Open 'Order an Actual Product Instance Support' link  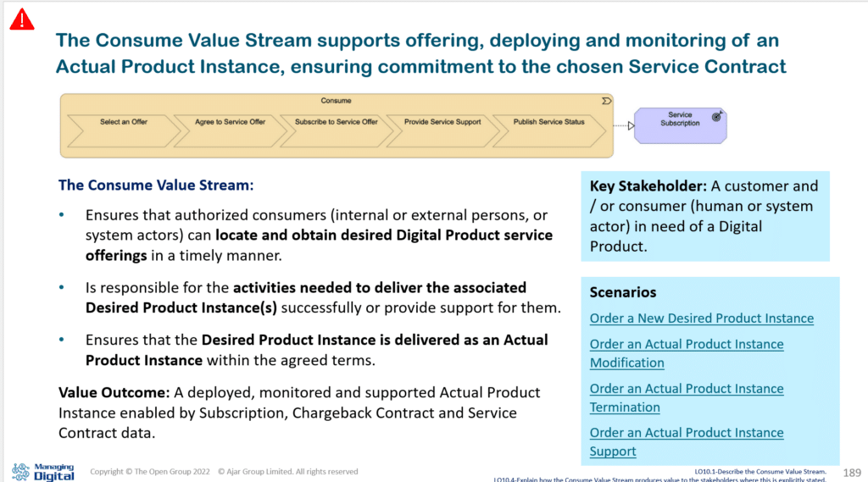coord(687,441)
